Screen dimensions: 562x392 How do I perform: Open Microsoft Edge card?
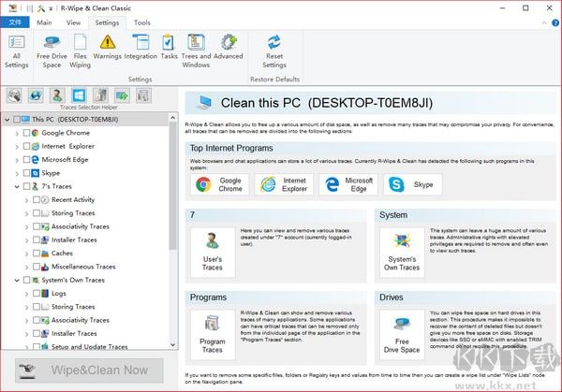point(348,184)
